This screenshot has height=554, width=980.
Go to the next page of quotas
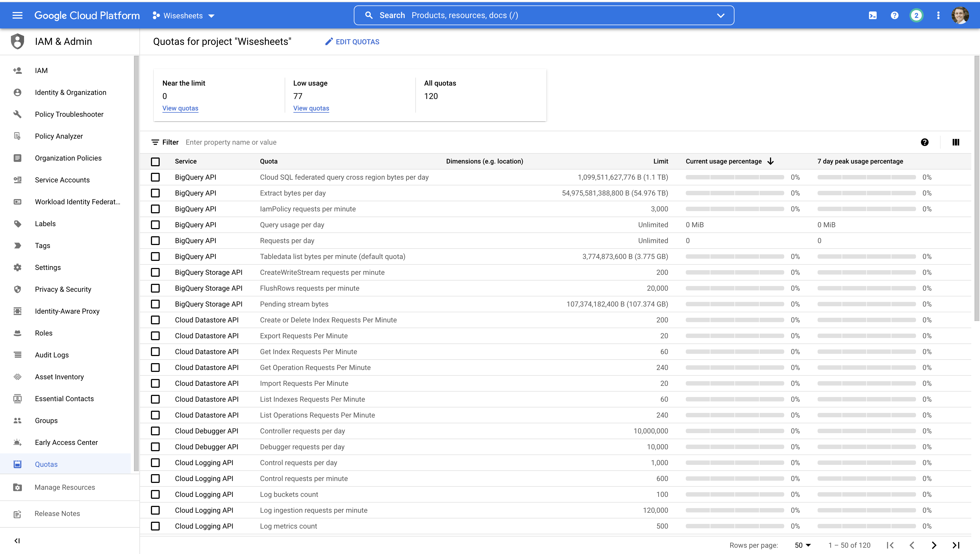pyautogui.click(x=934, y=545)
